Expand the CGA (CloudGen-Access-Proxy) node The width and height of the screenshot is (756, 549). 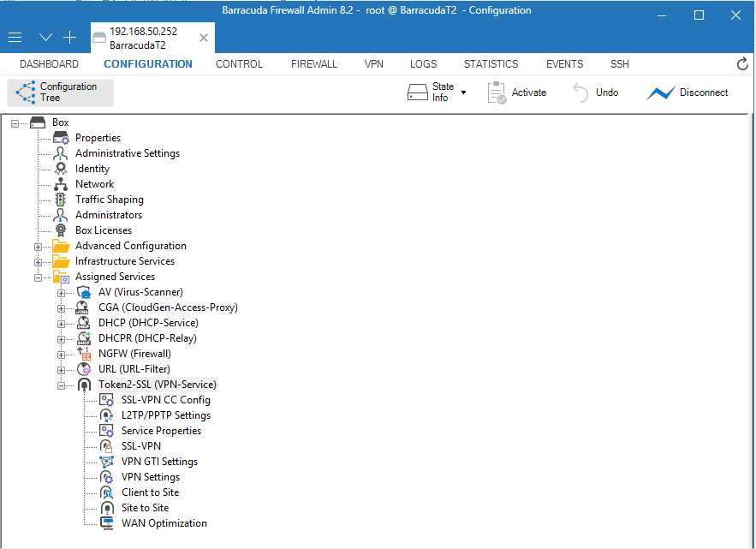62,308
